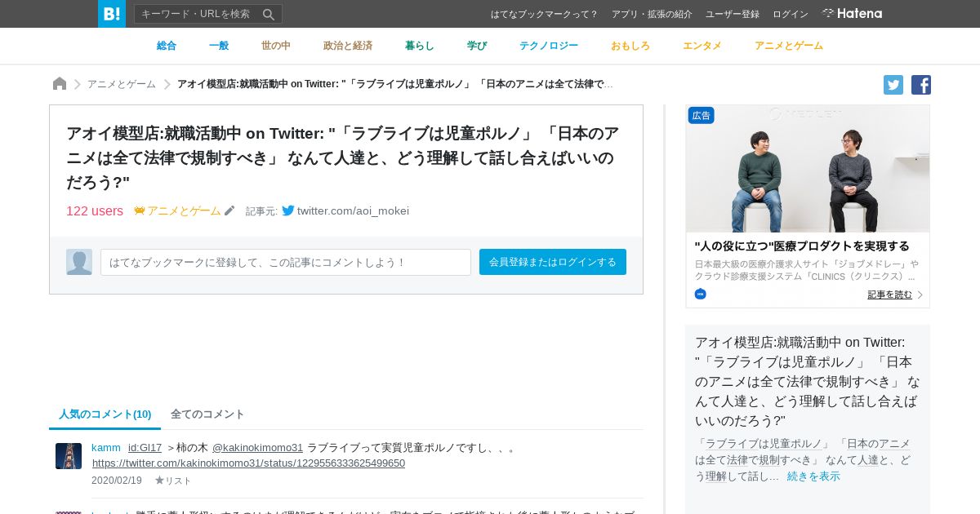Click 続きを表示 to expand summary

point(813,476)
